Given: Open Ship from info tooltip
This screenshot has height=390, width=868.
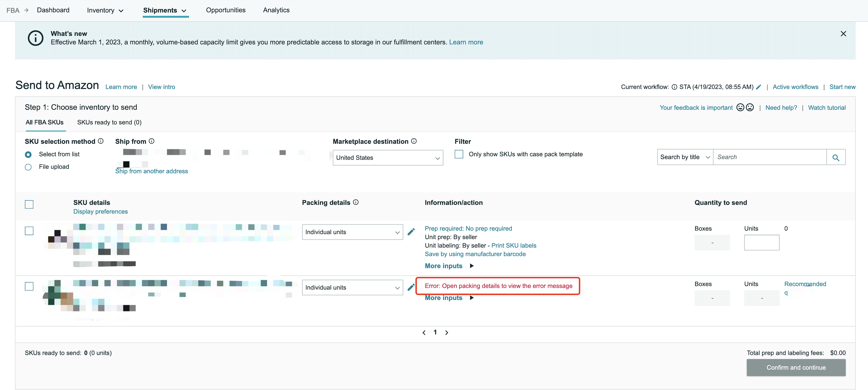Looking at the screenshot, I should [152, 141].
